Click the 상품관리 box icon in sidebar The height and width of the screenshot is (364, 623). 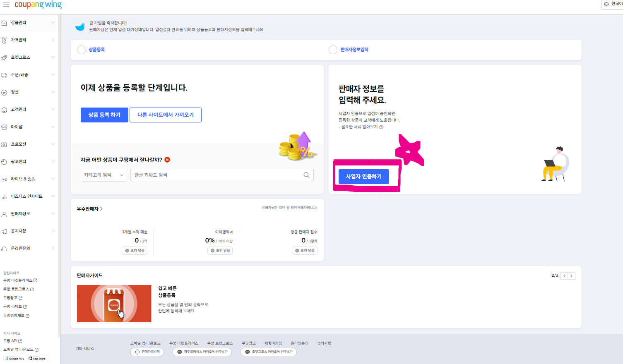(4, 23)
